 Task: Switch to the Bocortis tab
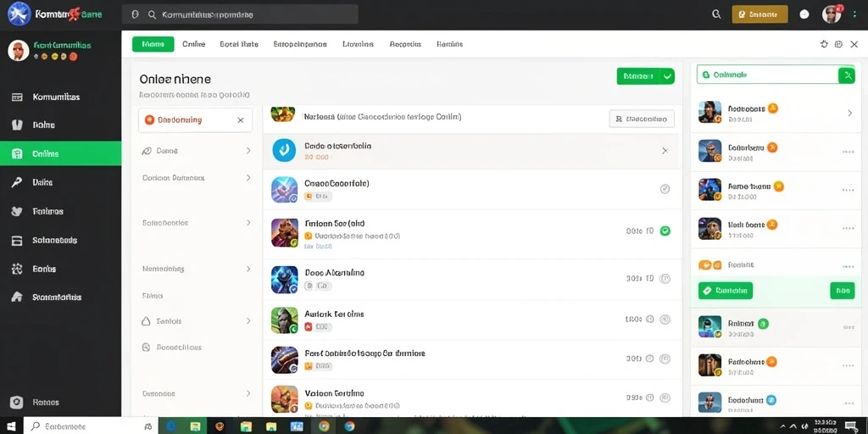point(405,44)
